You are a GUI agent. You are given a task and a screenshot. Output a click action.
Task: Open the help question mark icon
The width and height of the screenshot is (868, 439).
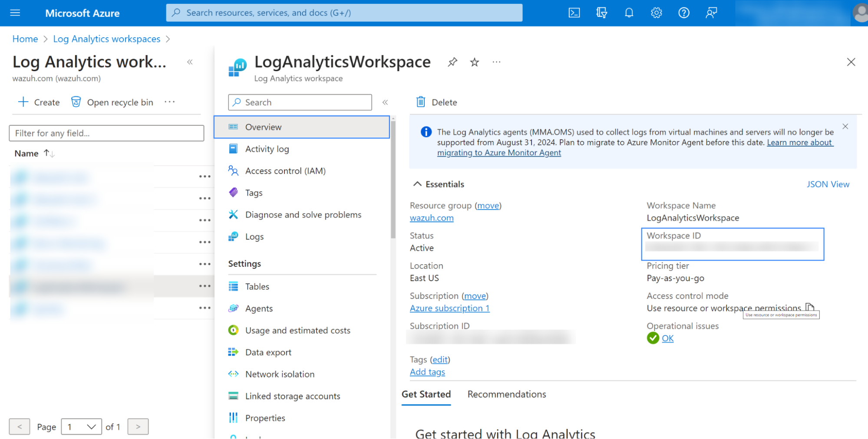coord(683,13)
